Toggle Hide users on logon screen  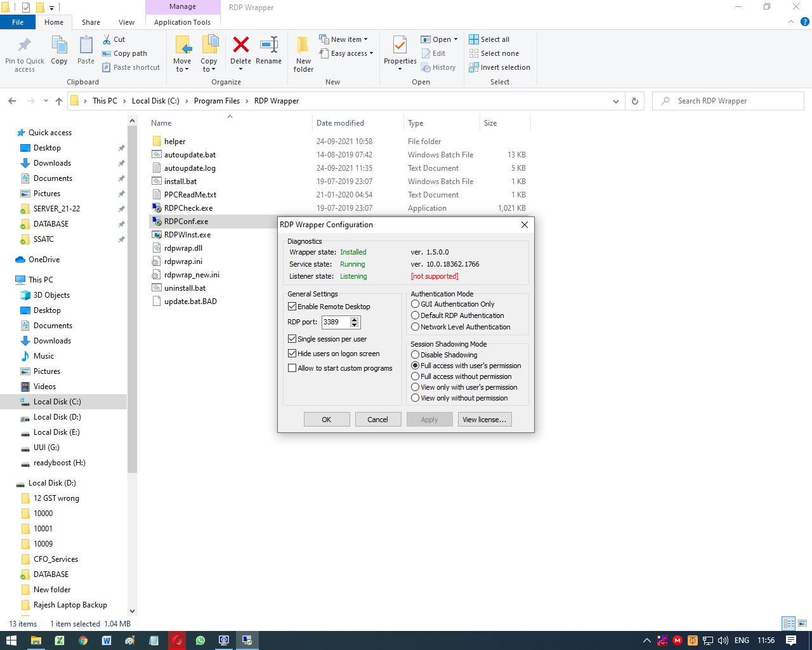(292, 354)
